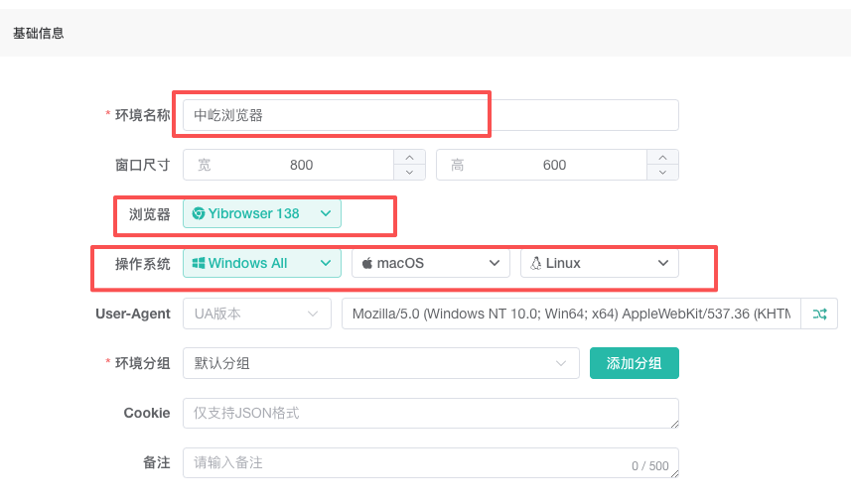Expand the Yibrowser 138 dropdown
This screenshot has height=504, width=851.
[325, 213]
